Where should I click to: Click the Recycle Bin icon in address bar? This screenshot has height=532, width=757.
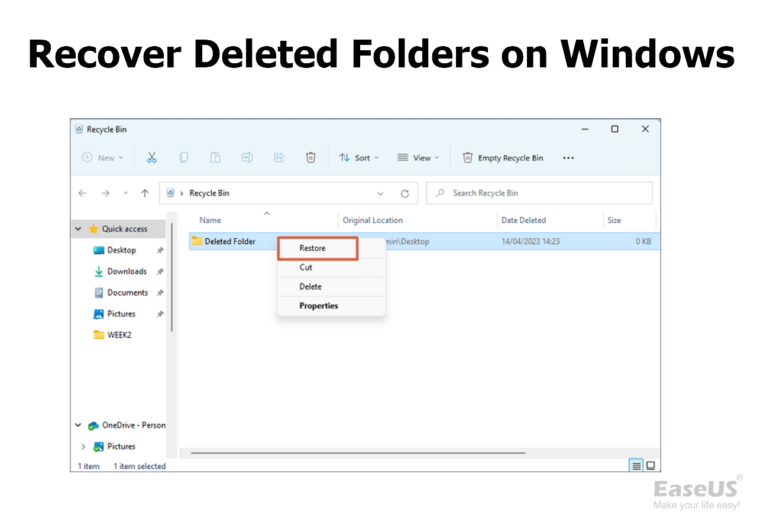[x=171, y=193]
